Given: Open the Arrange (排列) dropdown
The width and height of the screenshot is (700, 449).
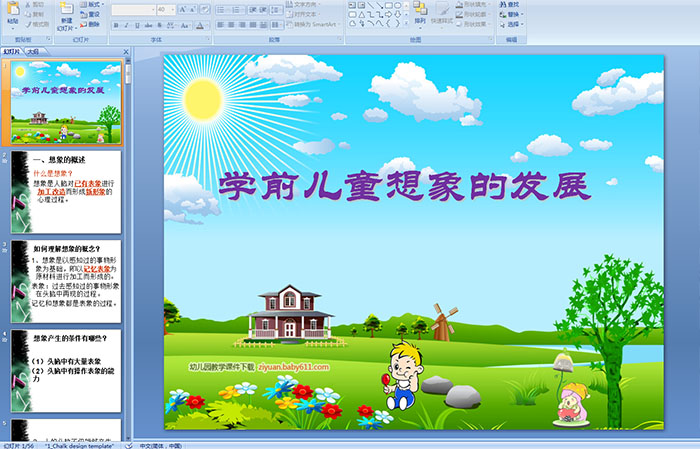Looking at the screenshot, I should (x=420, y=16).
